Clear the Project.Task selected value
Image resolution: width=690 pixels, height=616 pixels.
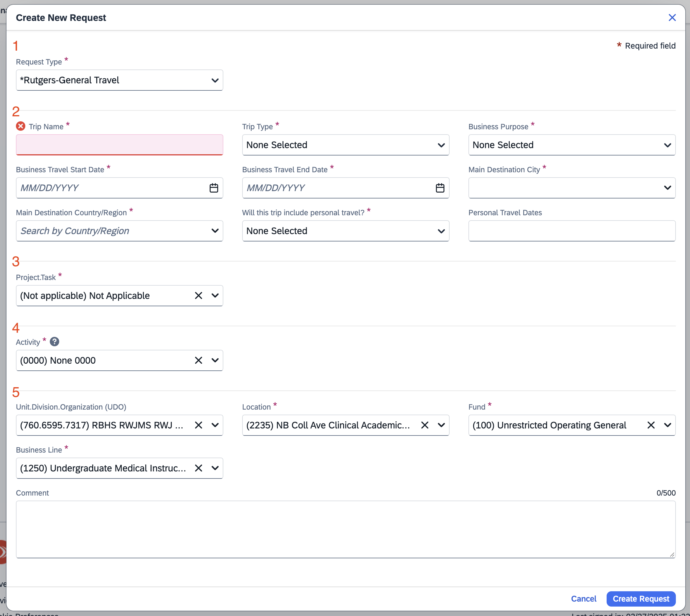coord(198,295)
